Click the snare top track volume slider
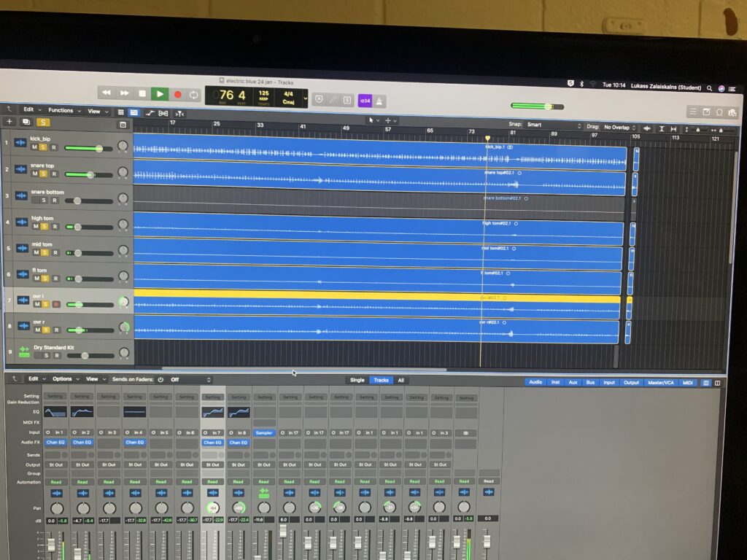 (x=89, y=175)
